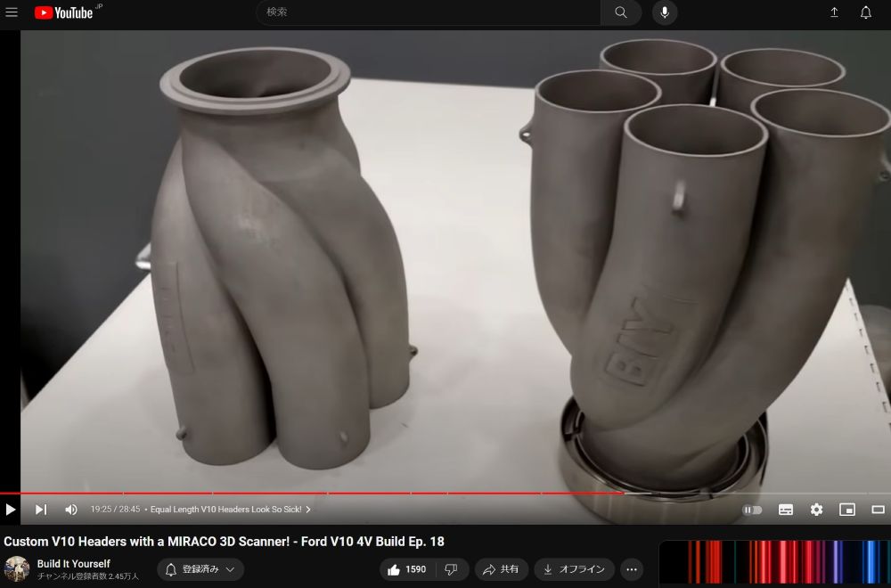Open the player settings gear
The height and width of the screenshot is (588, 891).
pyautogui.click(x=816, y=510)
